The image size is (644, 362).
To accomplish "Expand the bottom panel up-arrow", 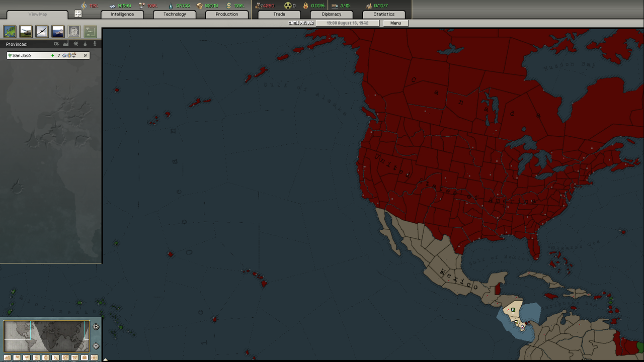I will 105,359.
